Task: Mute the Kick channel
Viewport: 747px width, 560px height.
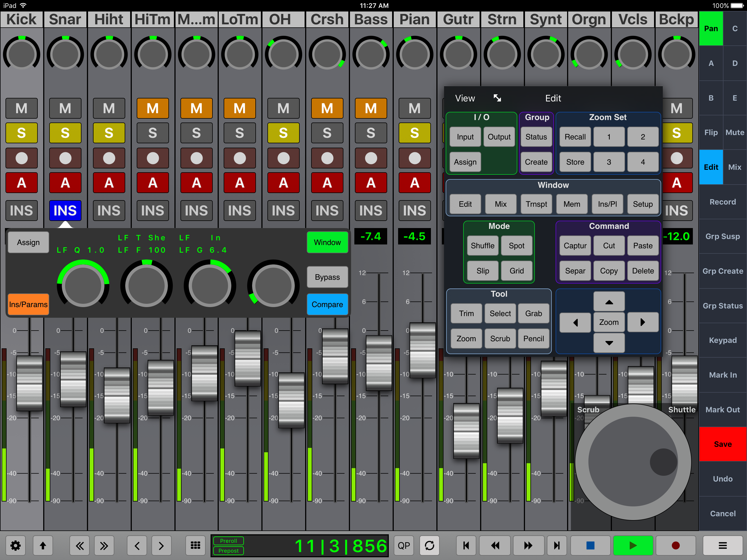Action: (x=21, y=109)
